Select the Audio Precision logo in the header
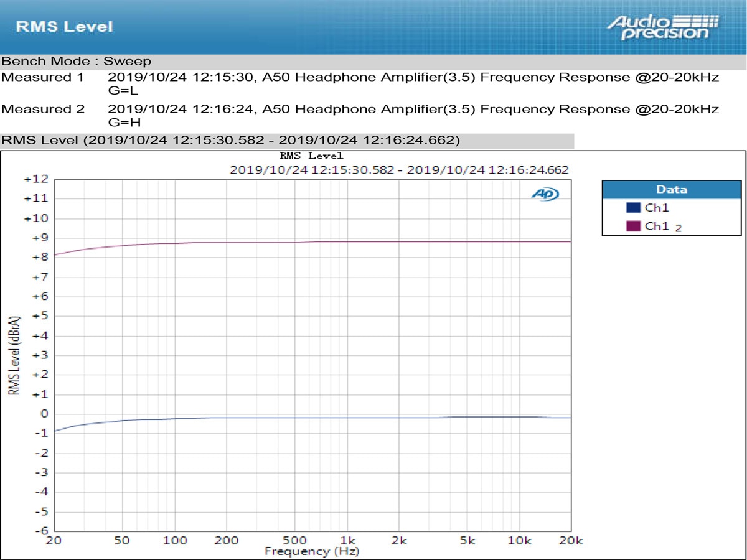The height and width of the screenshot is (560, 747). coord(662,26)
